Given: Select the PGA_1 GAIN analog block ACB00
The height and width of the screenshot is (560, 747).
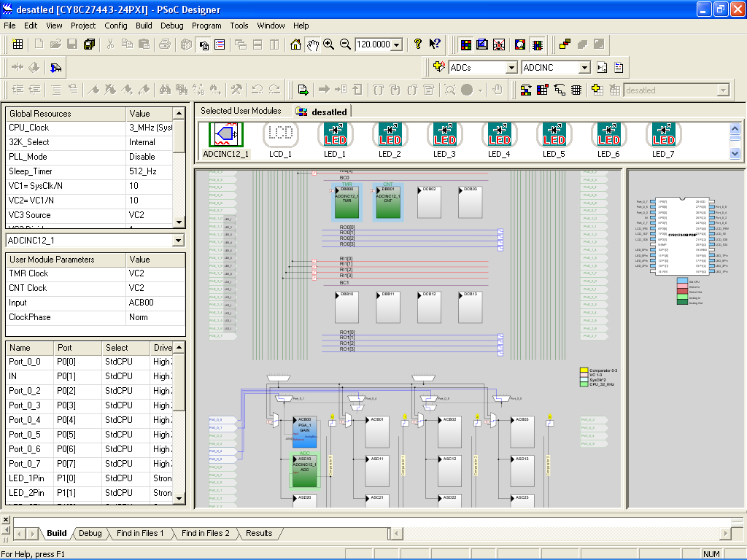Looking at the screenshot, I should tap(305, 432).
